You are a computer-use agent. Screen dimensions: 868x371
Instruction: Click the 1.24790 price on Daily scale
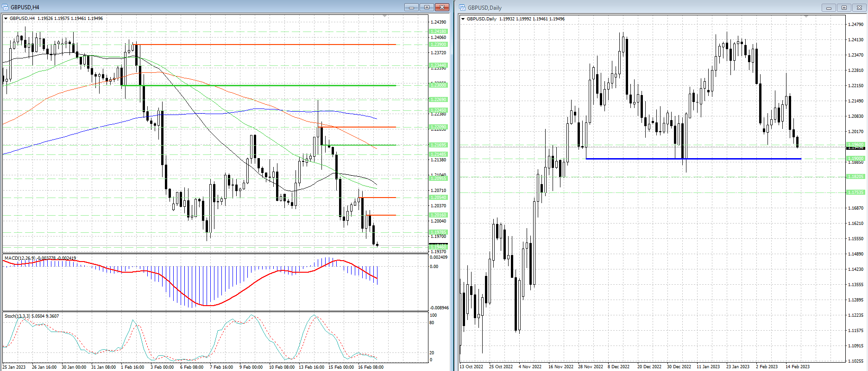tap(855, 25)
